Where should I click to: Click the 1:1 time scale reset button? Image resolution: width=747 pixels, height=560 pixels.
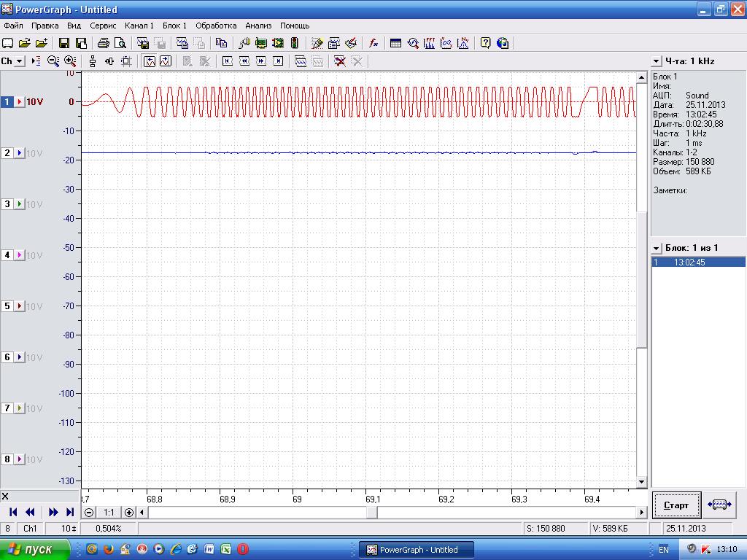click(x=108, y=513)
